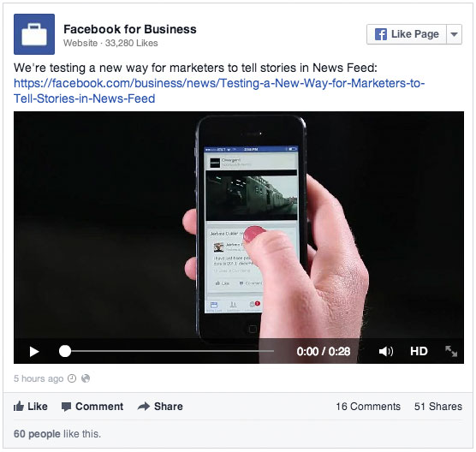Image resolution: width=476 pixels, height=452 pixels.
Task: Click the video progress bar scrubber knob
Action: click(65, 351)
